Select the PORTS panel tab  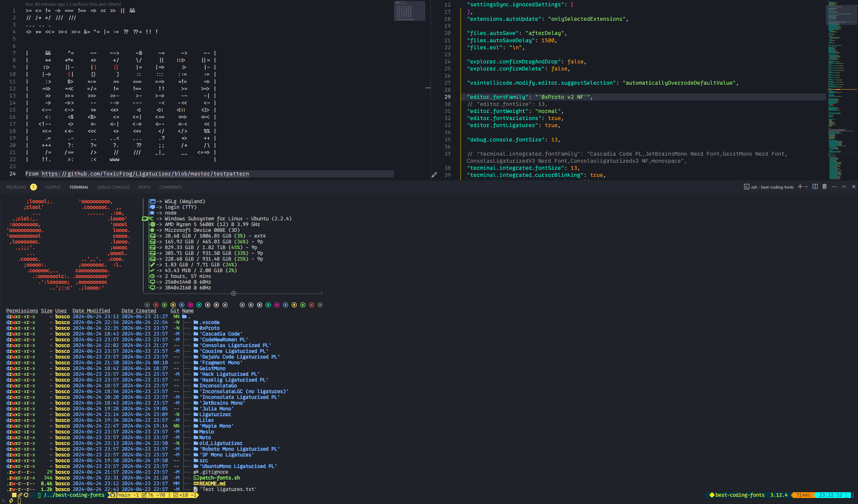click(x=144, y=187)
